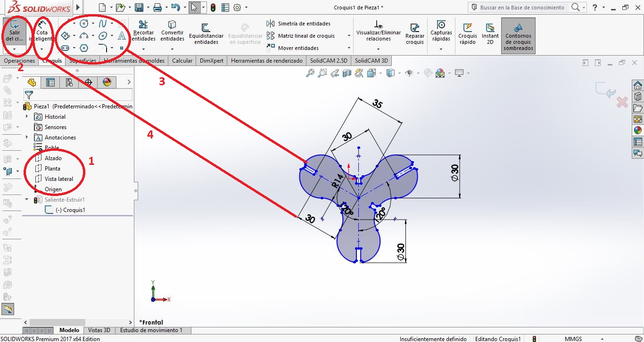The image size is (644, 342).
Task: Collapse the Saliente-Extruir1 tree node
Action: coord(27,200)
